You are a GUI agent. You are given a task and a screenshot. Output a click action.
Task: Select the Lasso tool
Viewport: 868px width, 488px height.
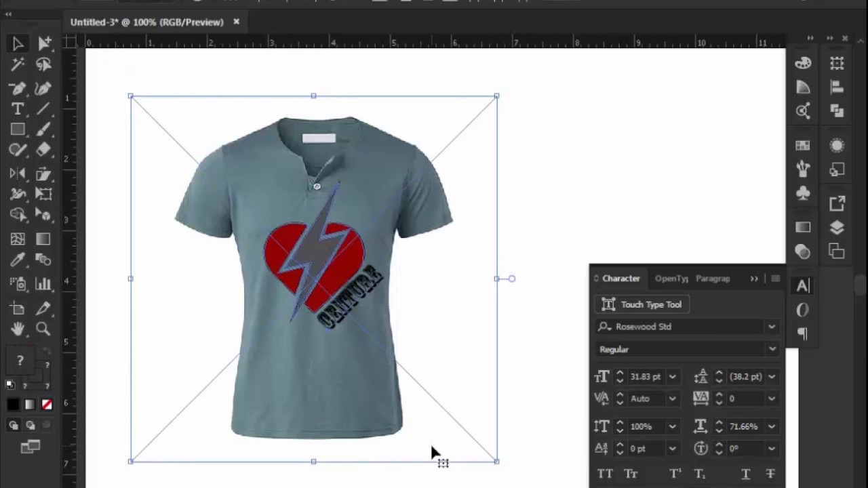[x=43, y=65]
